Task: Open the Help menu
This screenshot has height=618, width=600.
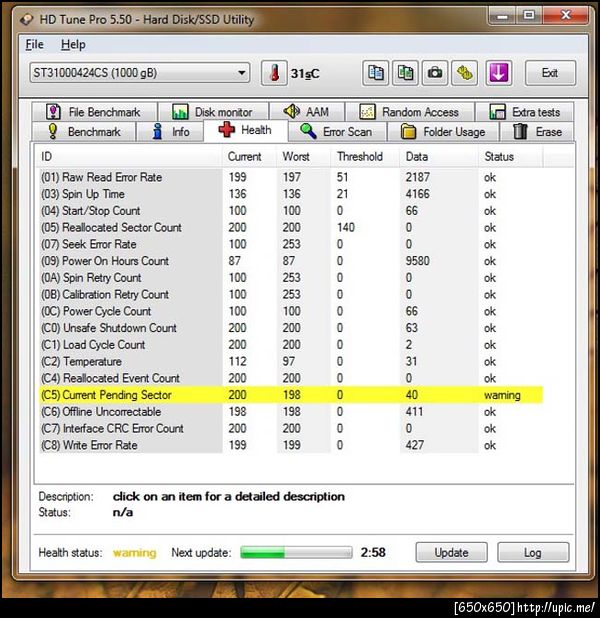Action: tap(73, 45)
